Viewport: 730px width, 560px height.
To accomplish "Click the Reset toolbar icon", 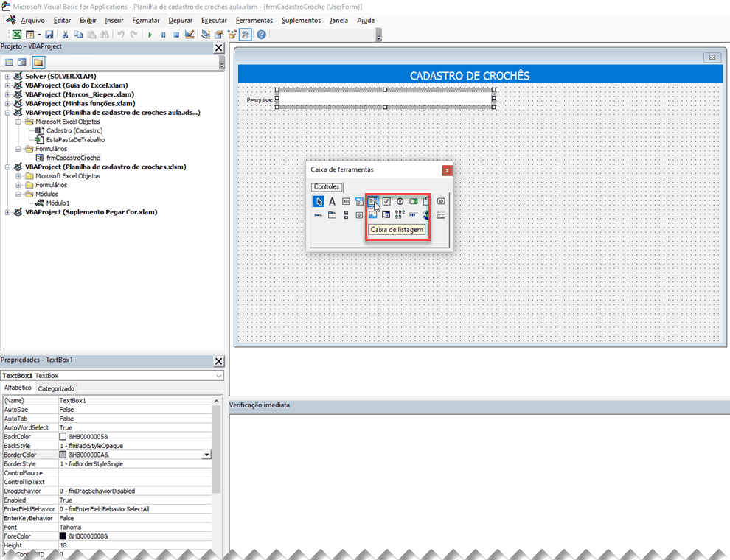I will click(175, 34).
